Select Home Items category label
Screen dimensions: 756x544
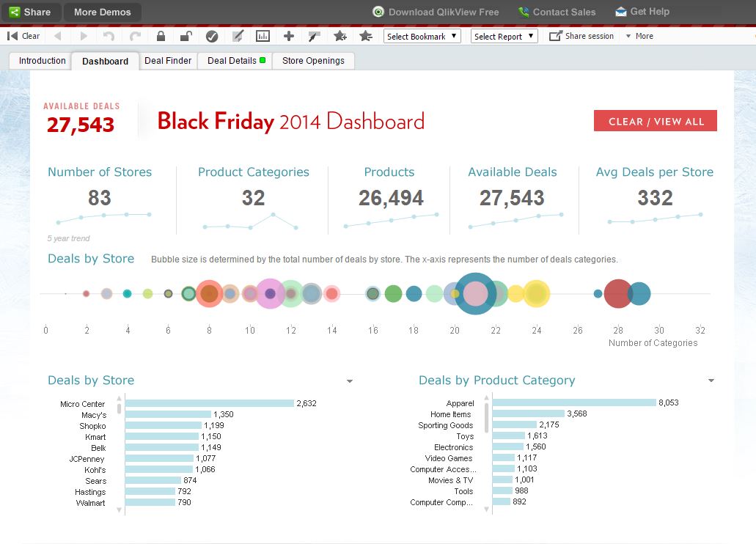(x=451, y=414)
